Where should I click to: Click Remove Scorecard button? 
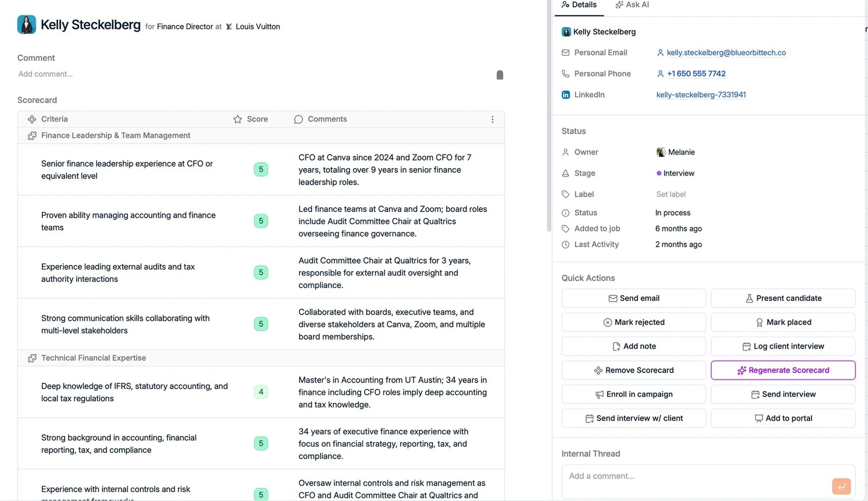(x=634, y=370)
